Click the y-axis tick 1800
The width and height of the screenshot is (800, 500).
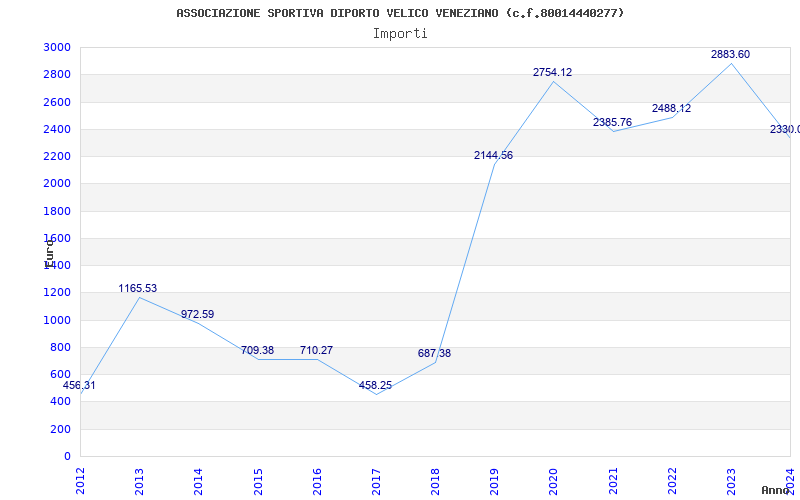[57, 211]
